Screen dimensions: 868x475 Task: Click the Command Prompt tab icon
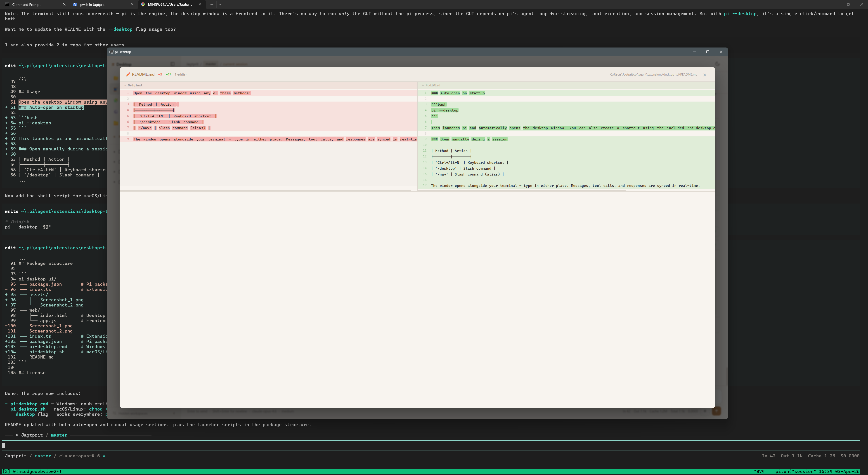(7, 4)
